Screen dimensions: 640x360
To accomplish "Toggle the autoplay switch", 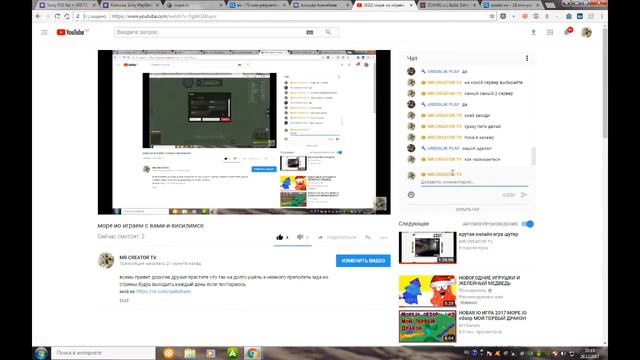I will point(528,224).
